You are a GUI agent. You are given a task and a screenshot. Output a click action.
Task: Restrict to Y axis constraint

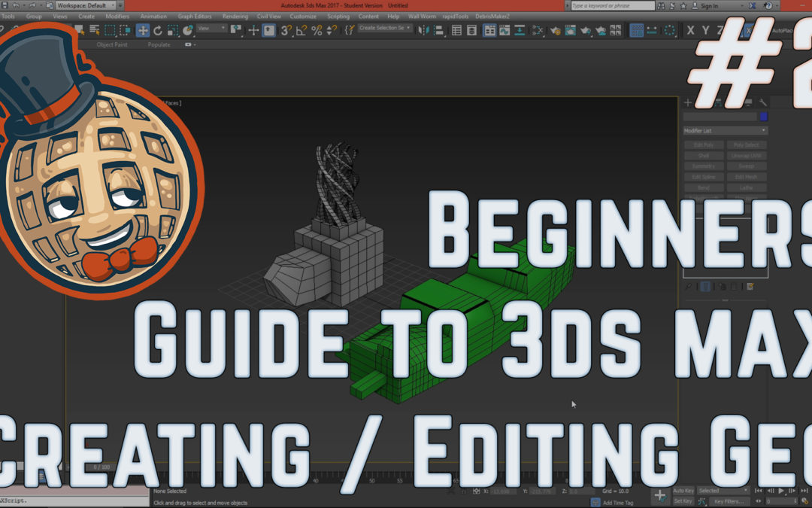705,31
